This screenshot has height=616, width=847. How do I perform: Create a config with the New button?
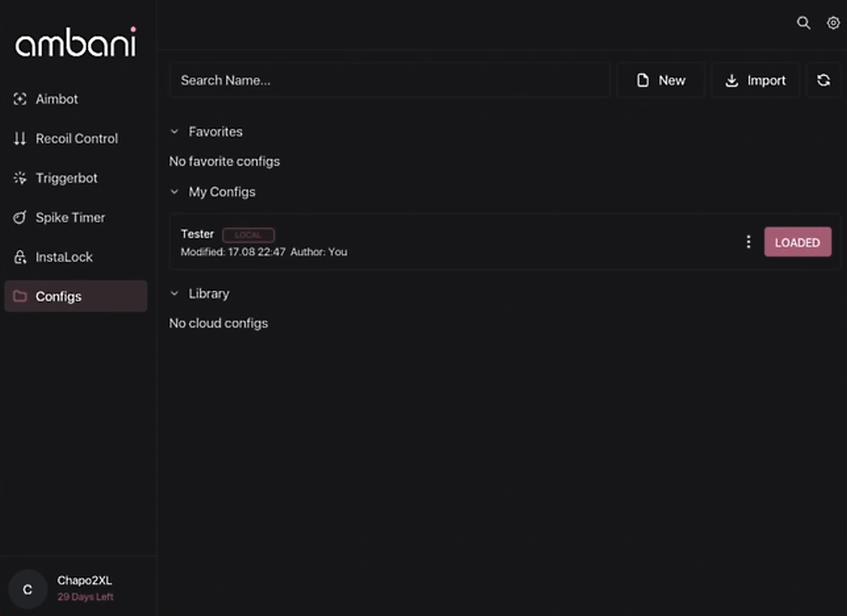[x=660, y=80]
